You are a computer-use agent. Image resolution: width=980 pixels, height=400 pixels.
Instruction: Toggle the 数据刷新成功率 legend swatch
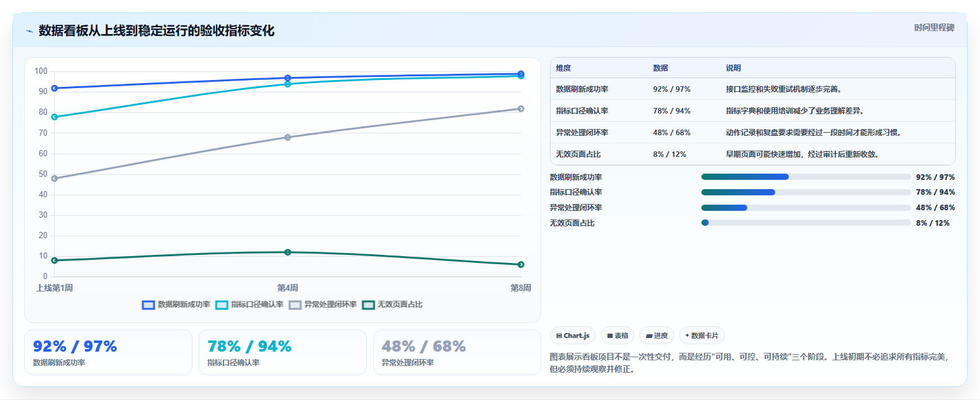(x=148, y=304)
